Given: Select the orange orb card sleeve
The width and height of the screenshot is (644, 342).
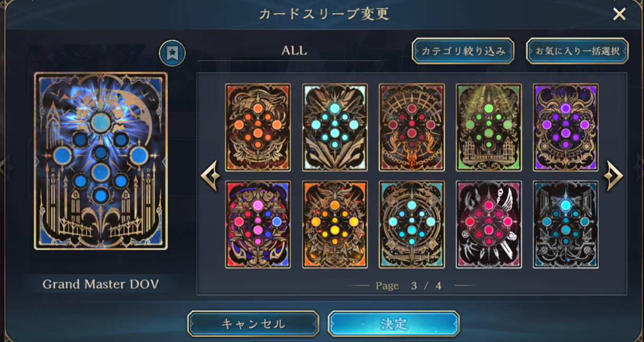Looking at the screenshot, I should tap(258, 127).
